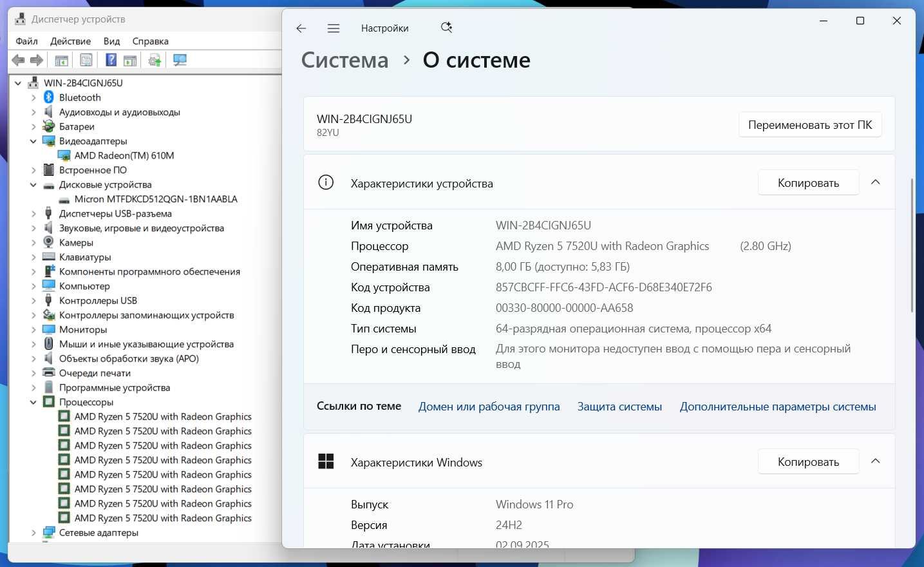Click the Back arrow in Device Manager toolbar
924x567 pixels.
pos(18,61)
